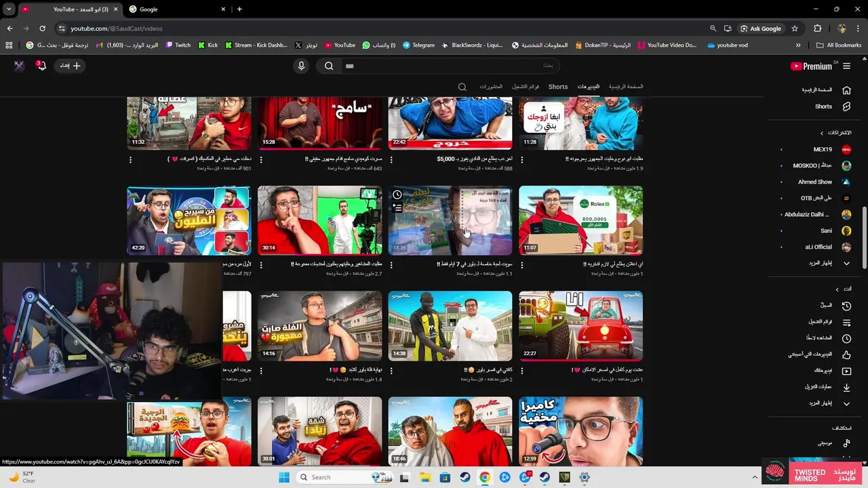The width and height of the screenshot is (868, 488).
Task: Open the YouTube Premium home logo
Action: 811,66
